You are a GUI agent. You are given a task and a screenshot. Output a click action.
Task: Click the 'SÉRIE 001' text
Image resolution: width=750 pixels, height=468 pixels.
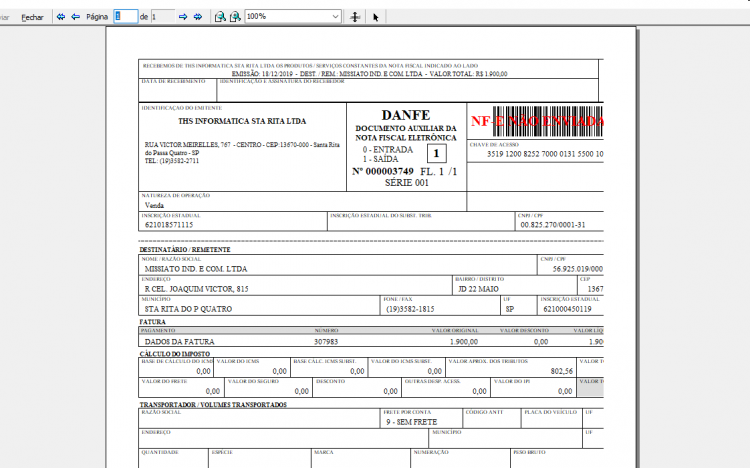coord(407,183)
